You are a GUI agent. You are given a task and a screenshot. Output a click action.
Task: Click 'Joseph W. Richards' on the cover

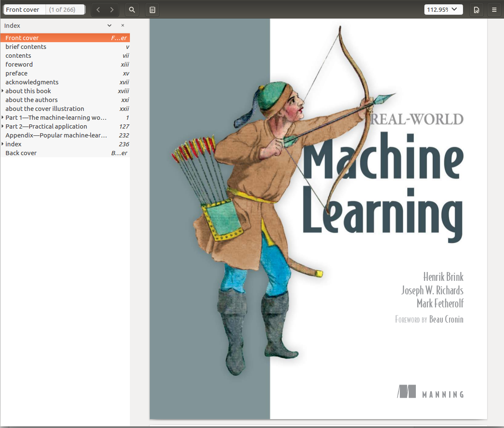tap(432, 291)
